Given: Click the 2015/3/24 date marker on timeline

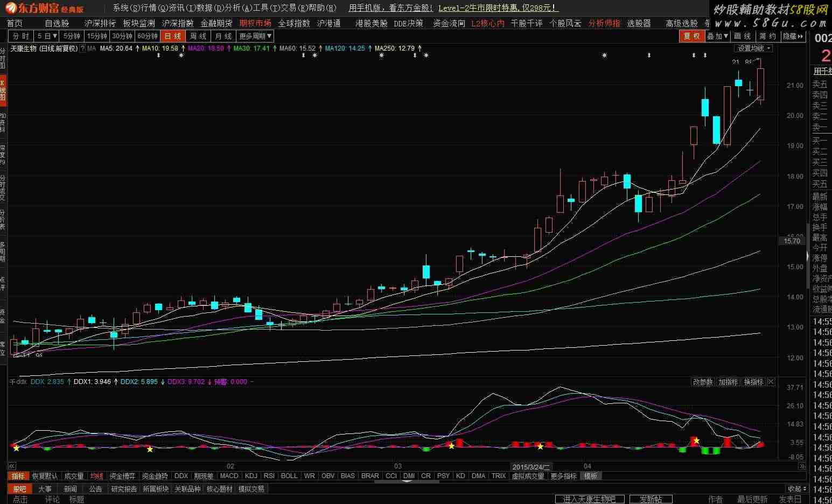Looking at the screenshot, I should point(532,467).
